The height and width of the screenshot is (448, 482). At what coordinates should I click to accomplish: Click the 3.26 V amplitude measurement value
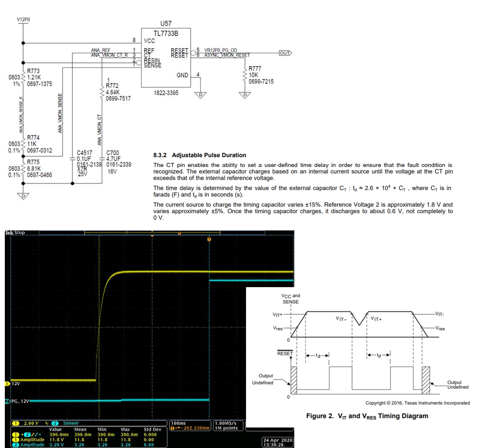click(x=57, y=445)
